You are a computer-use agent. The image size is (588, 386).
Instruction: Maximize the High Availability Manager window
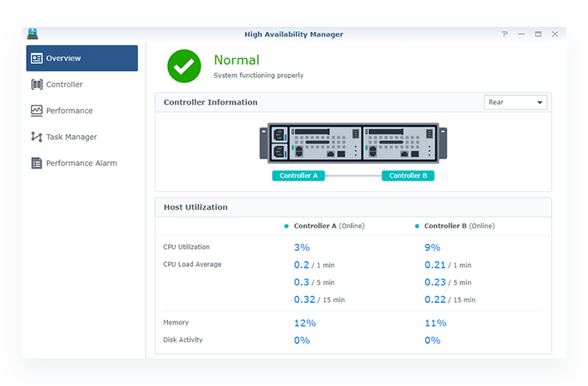point(538,34)
